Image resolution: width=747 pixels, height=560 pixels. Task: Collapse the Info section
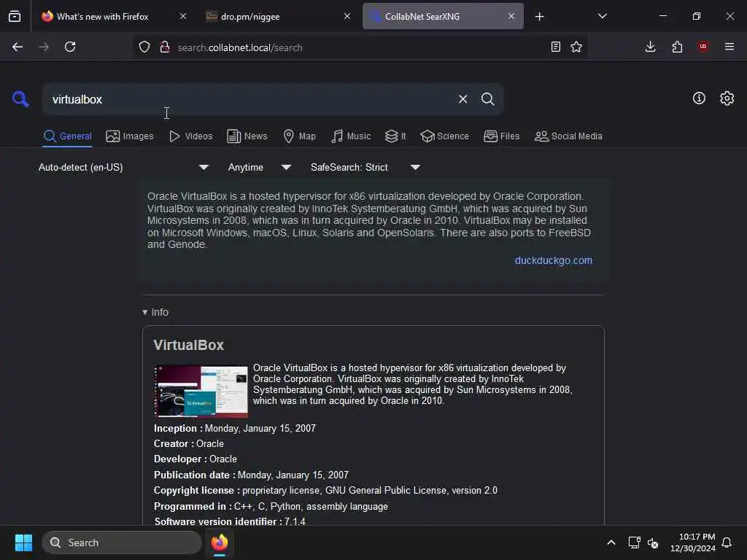pyautogui.click(x=155, y=312)
